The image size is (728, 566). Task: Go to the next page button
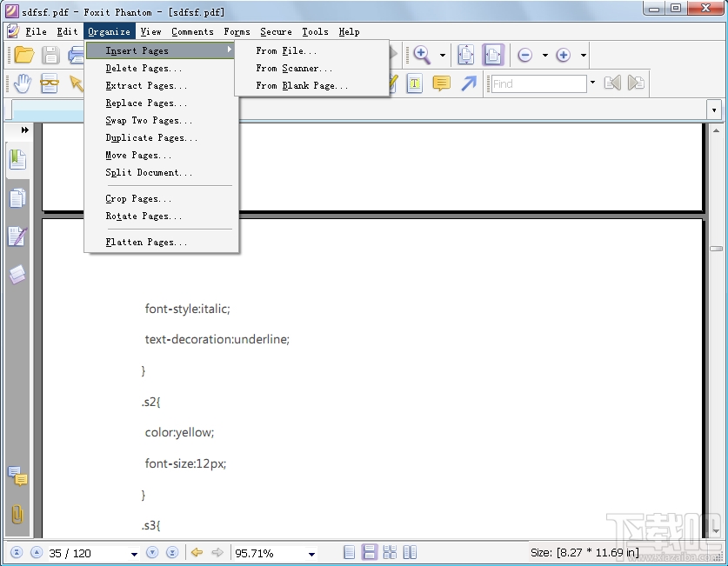[152, 553]
